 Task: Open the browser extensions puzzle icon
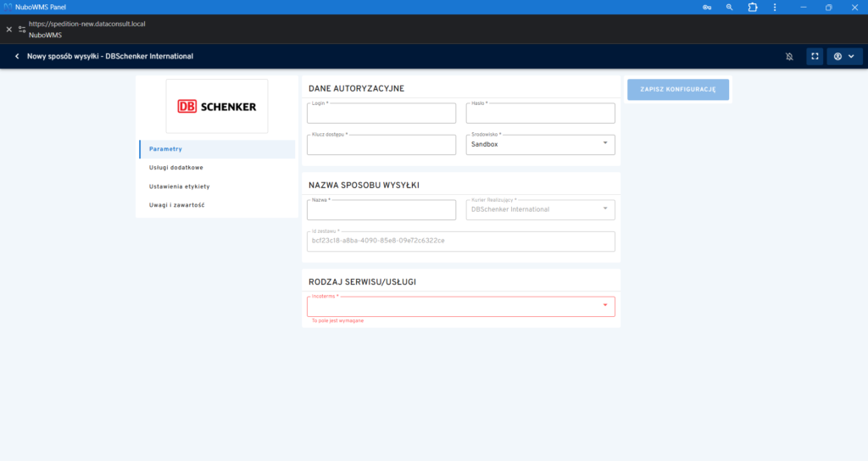click(x=752, y=7)
